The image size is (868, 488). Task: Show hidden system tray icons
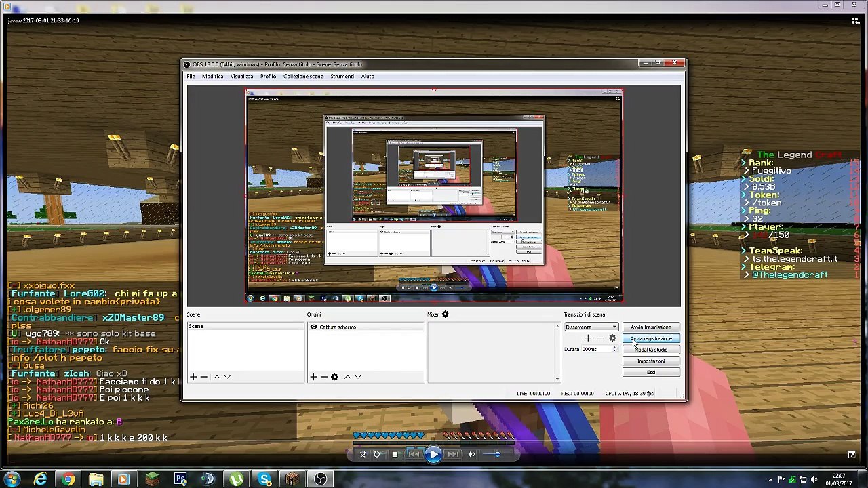pos(770,480)
